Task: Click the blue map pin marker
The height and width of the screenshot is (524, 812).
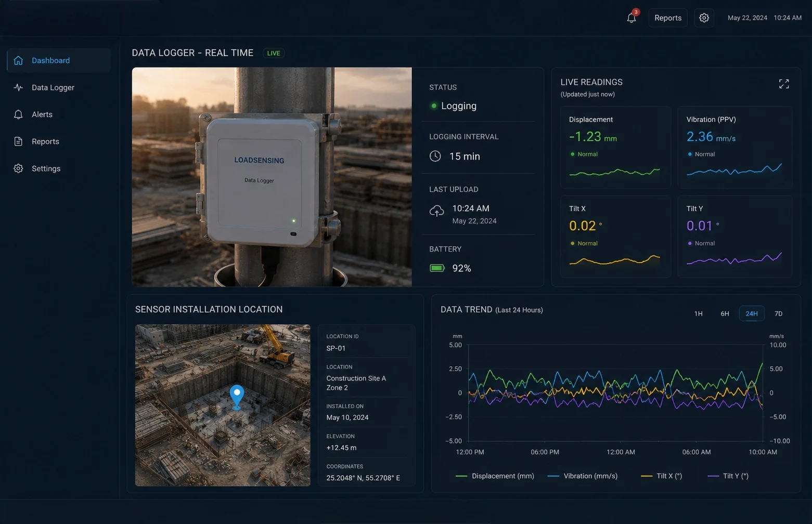Action: click(x=237, y=397)
